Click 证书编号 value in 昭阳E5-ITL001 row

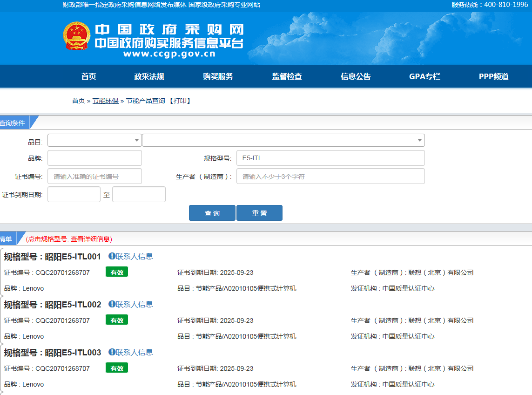[63, 273]
